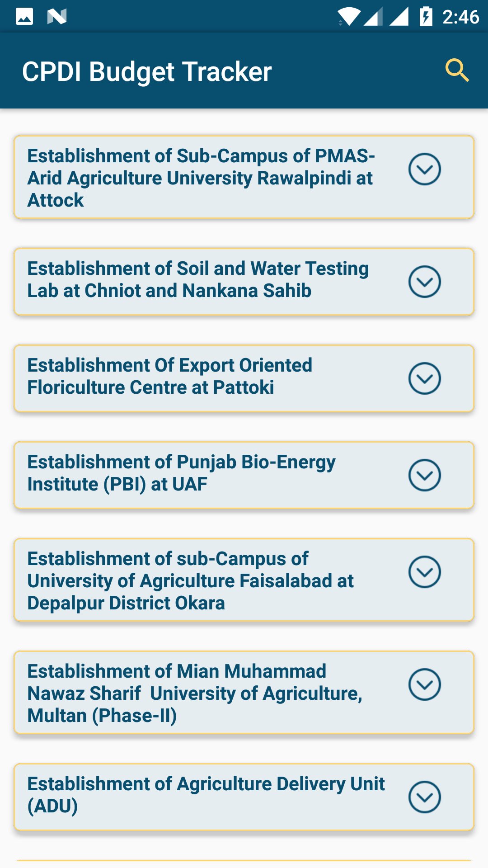
Task: Select the Export Oriented Floriculture Centre at Pattoki title
Action: [x=169, y=376]
